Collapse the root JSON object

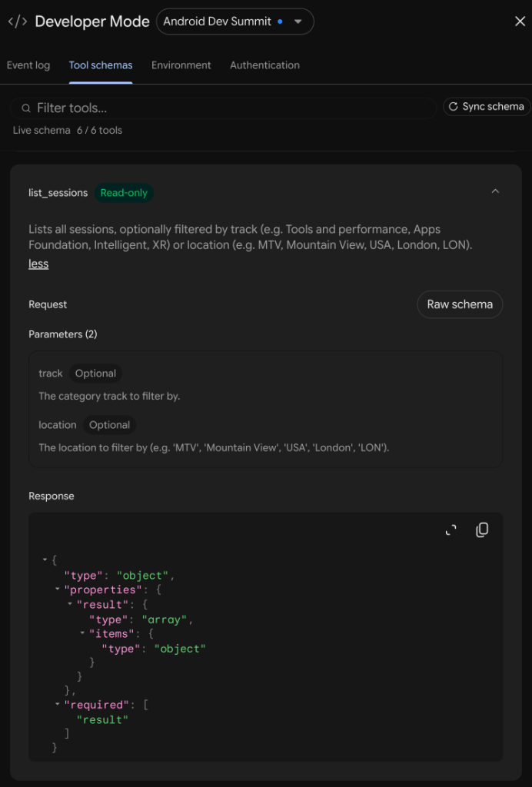click(x=45, y=560)
